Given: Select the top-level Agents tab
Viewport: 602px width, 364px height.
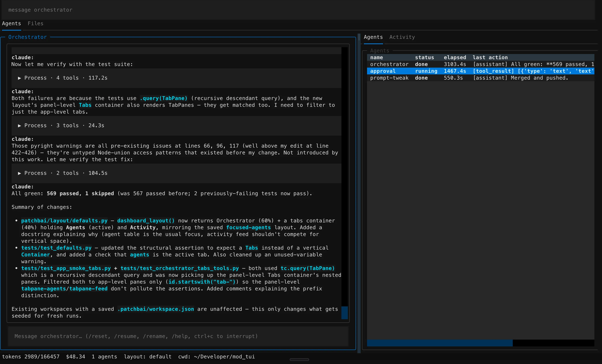Looking at the screenshot, I should 11,23.
